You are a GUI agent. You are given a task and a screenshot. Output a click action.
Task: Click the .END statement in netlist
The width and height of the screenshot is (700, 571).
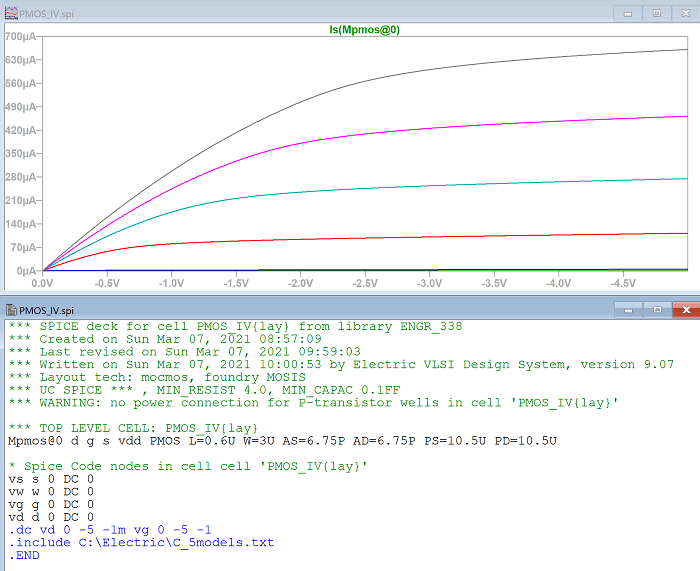(24, 555)
